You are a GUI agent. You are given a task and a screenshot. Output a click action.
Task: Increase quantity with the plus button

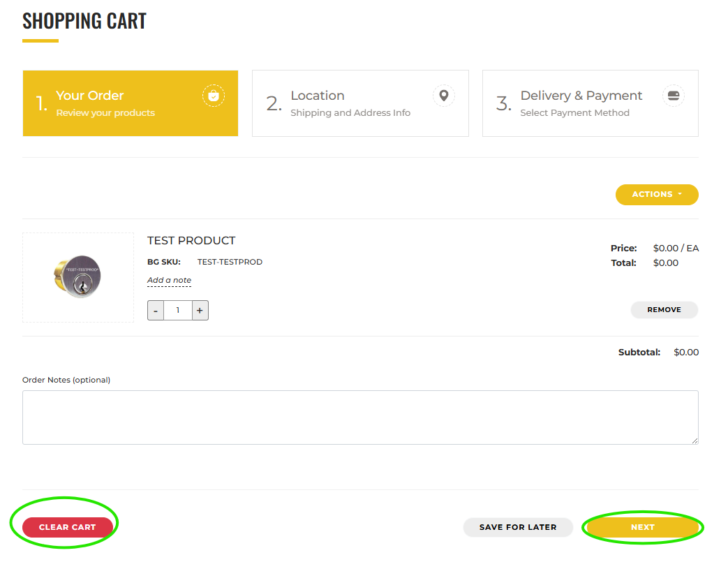[200, 310]
